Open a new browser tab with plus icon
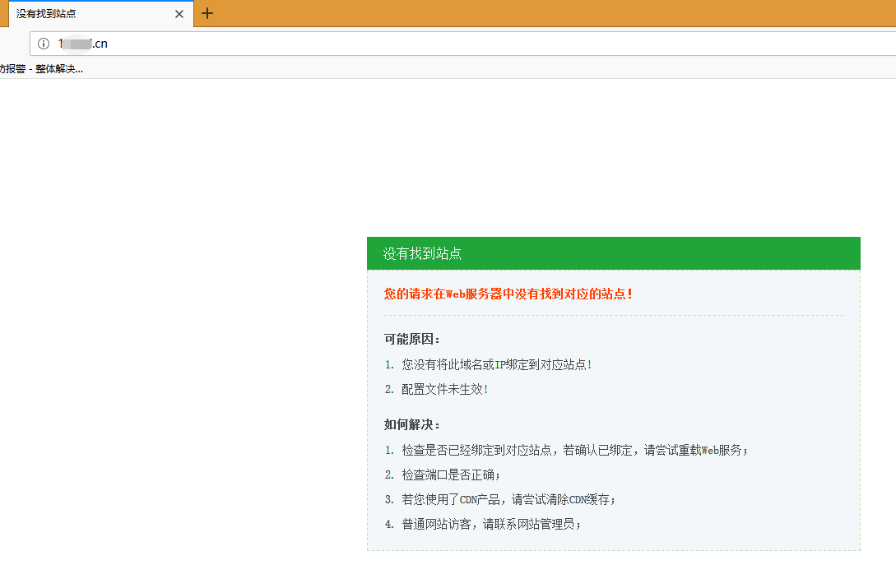This screenshot has width=896, height=588. point(207,13)
